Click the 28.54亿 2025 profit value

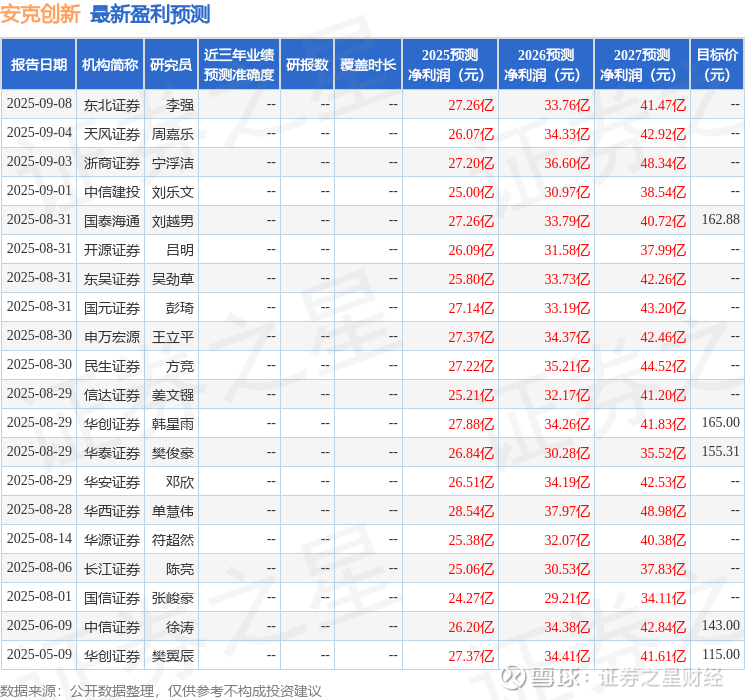(x=471, y=511)
